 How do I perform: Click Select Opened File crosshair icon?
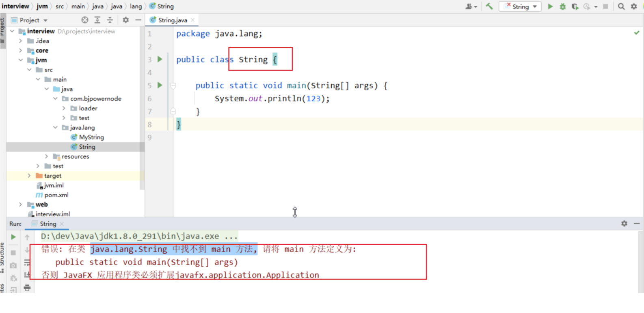[85, 20]
